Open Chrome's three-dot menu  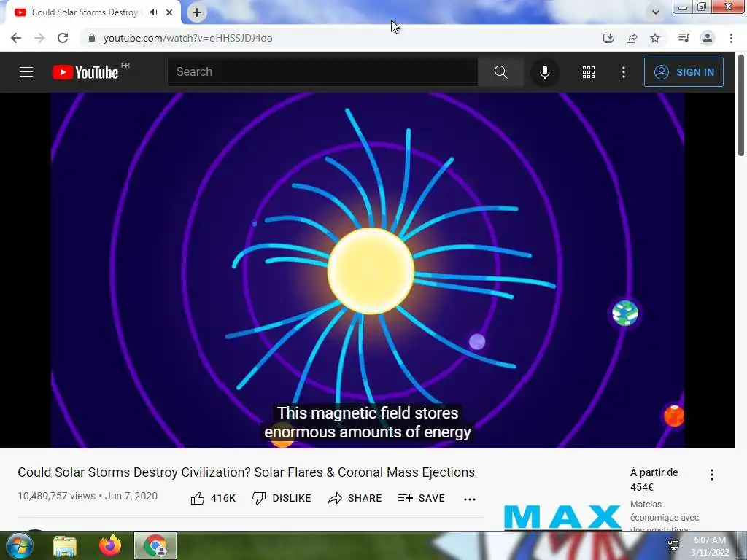(731, 38)
